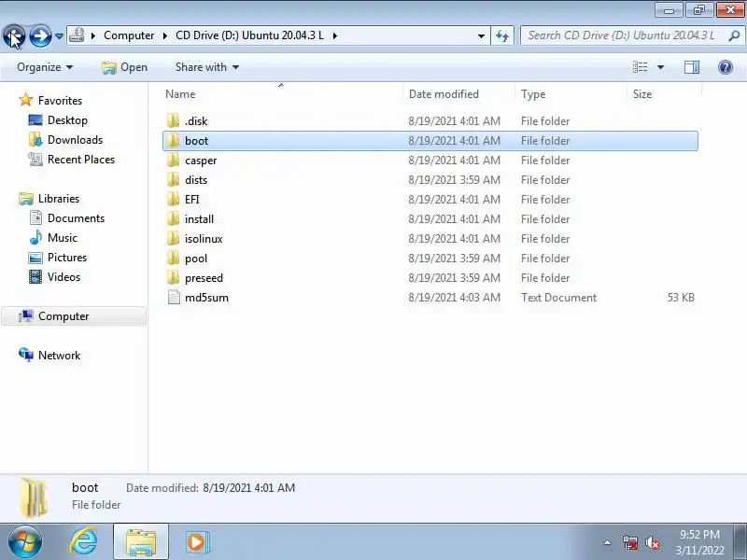Select the dists folder icon
This screenshot has width=747, height=560.
pyautogui.click(x=174, y=179)
